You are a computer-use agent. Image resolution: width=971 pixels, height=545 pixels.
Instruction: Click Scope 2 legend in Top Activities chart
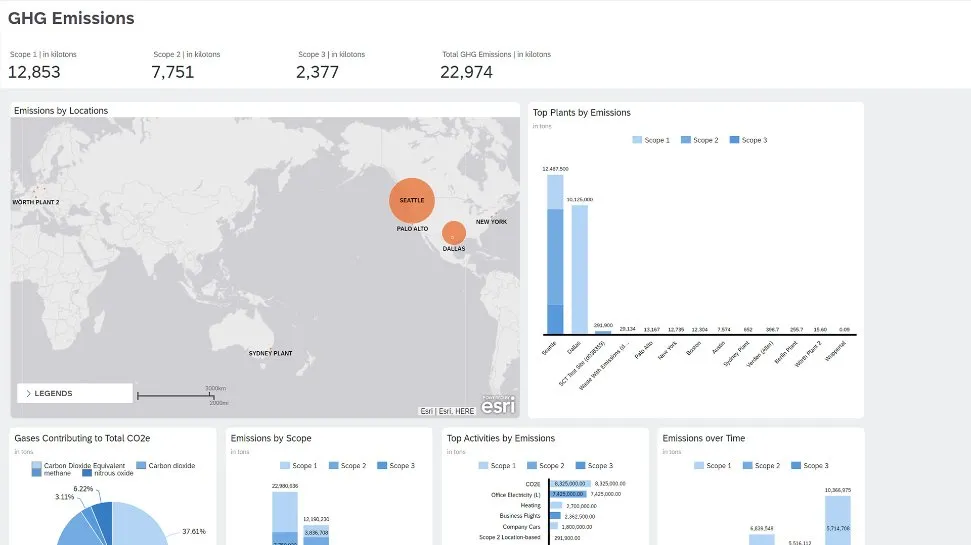click(x=545, y=466)
